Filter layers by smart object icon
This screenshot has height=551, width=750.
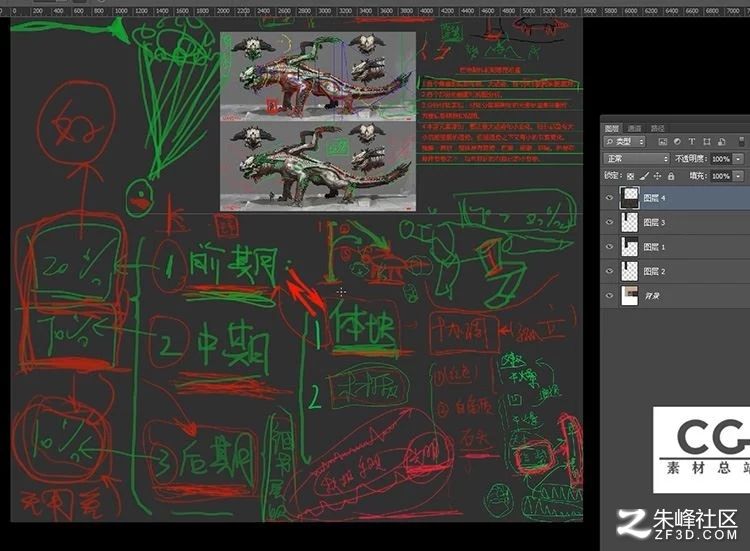pyautogui.click(x=722, y=142)
